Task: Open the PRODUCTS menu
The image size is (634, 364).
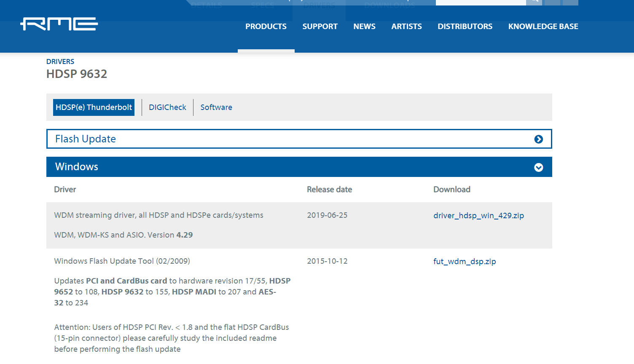Action: tap(266, 27)
